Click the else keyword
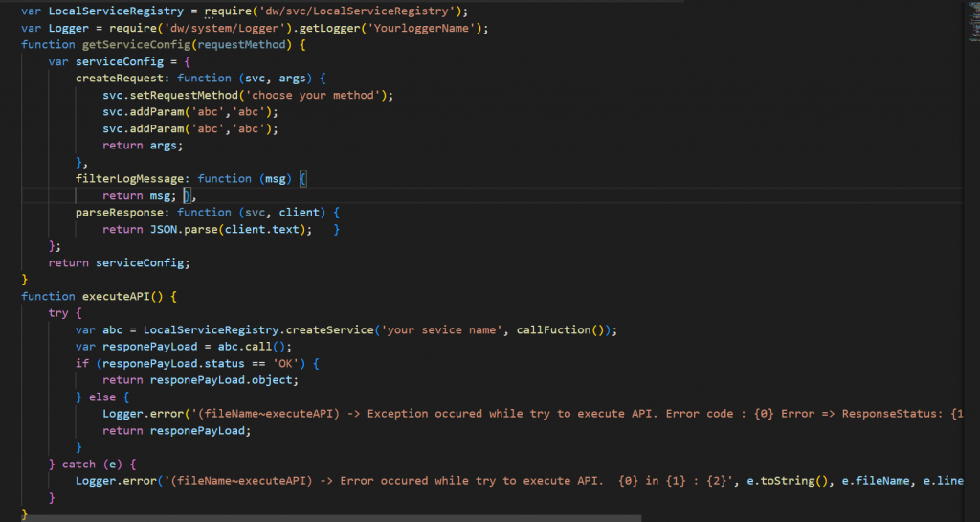This screenshot has width=980, height=522. pyautogui.click(x=102, y=397)
